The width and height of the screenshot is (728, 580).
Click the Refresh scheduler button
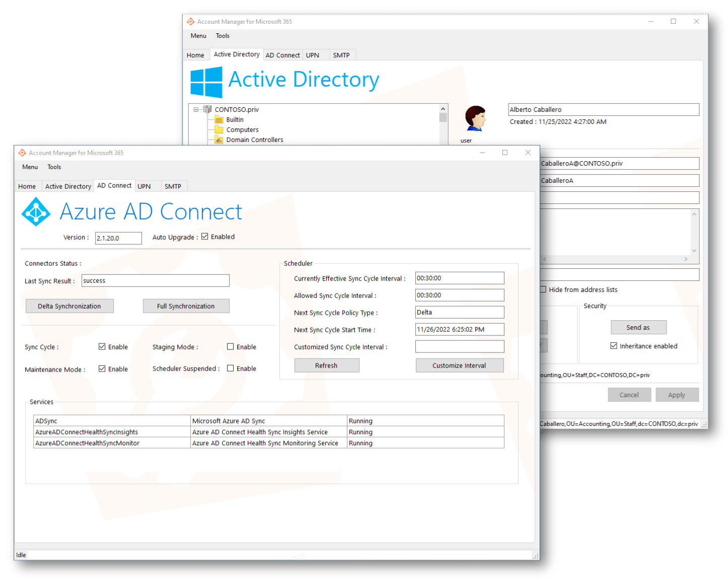(326, 366)
